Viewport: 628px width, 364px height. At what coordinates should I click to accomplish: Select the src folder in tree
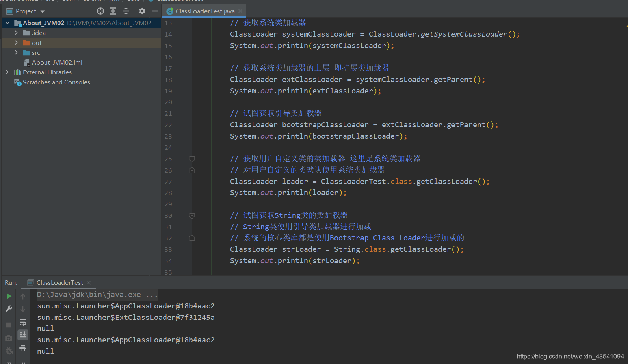pyautogui.click(x=36, y=52)
